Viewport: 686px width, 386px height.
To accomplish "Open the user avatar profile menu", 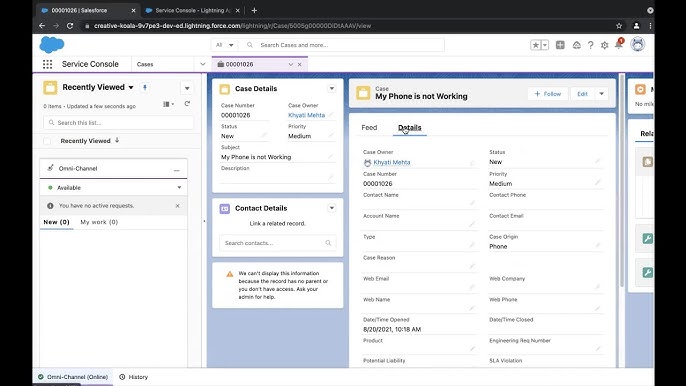I will (x=637, y=44).
